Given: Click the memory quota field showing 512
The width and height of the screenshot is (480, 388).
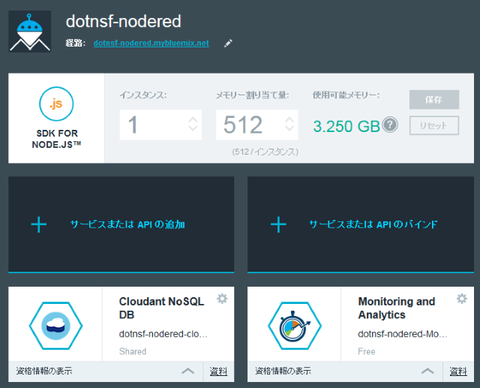Looking at the screenshot, I should point(257,125).
